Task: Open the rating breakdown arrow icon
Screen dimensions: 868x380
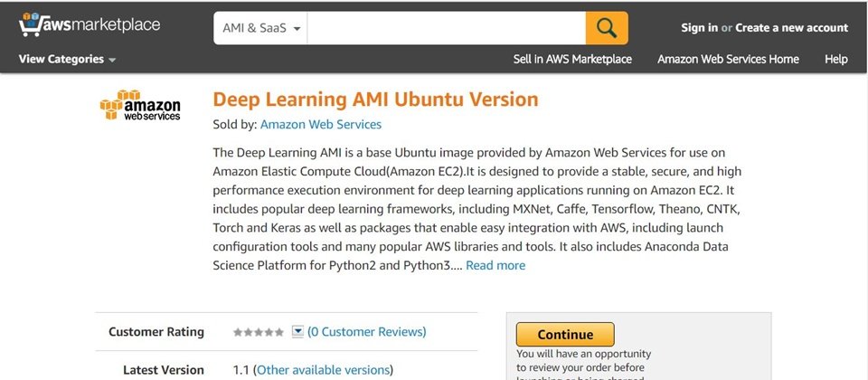Action: (297, 332)
